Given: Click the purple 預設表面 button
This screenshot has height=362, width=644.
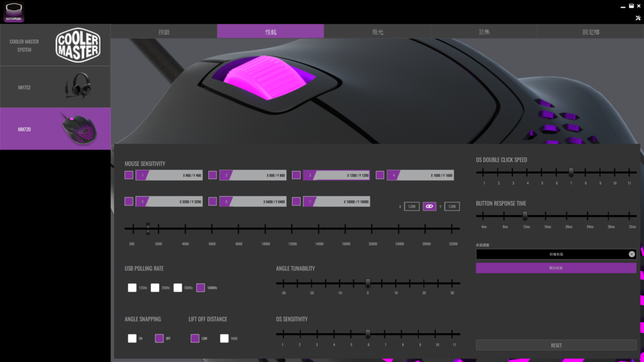Looking at the screenshot, I should click(556, 268).
